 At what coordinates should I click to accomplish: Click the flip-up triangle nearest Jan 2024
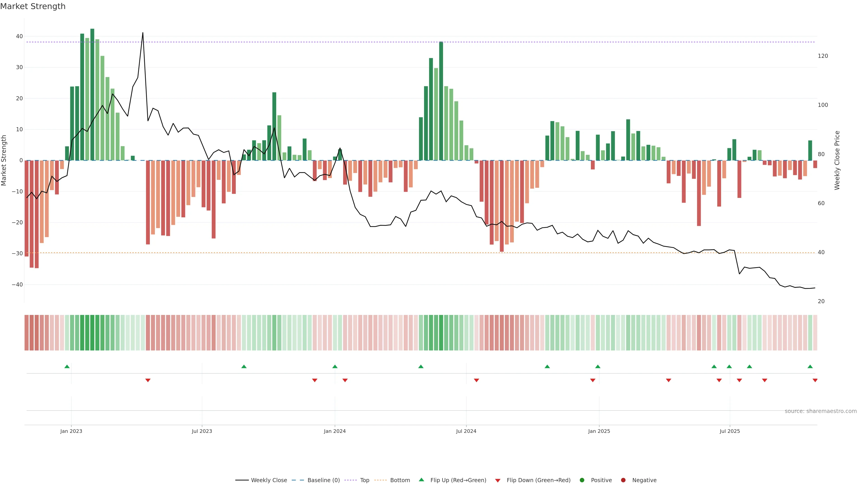pyautogui.click(x=335, y=366)
